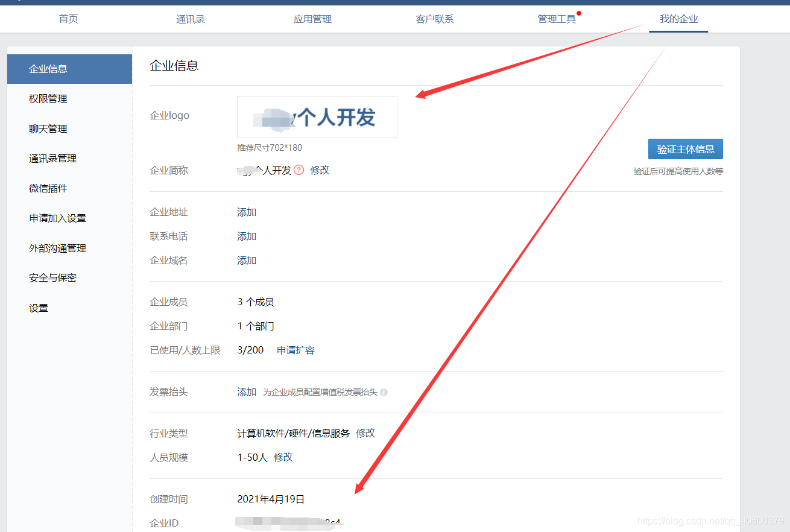Click the 验证主体信息 button
The height and width of the screenshot is (532, 790).
click(685, 149)
